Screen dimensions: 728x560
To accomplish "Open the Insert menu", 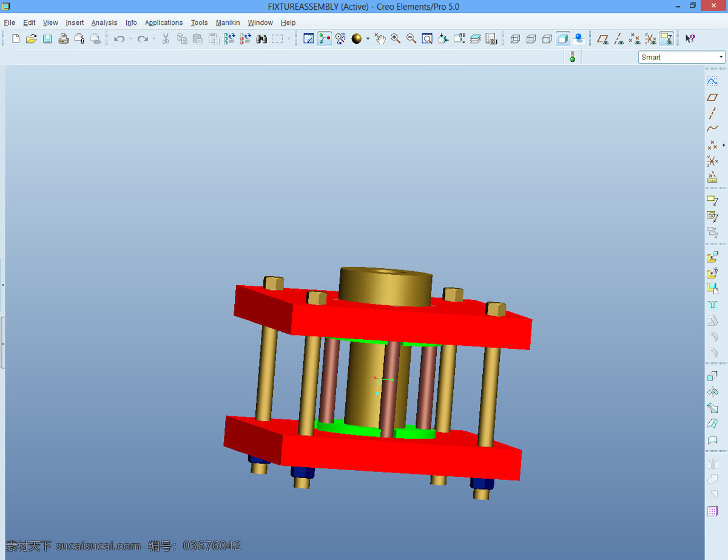I will click(x=75, y=22).
